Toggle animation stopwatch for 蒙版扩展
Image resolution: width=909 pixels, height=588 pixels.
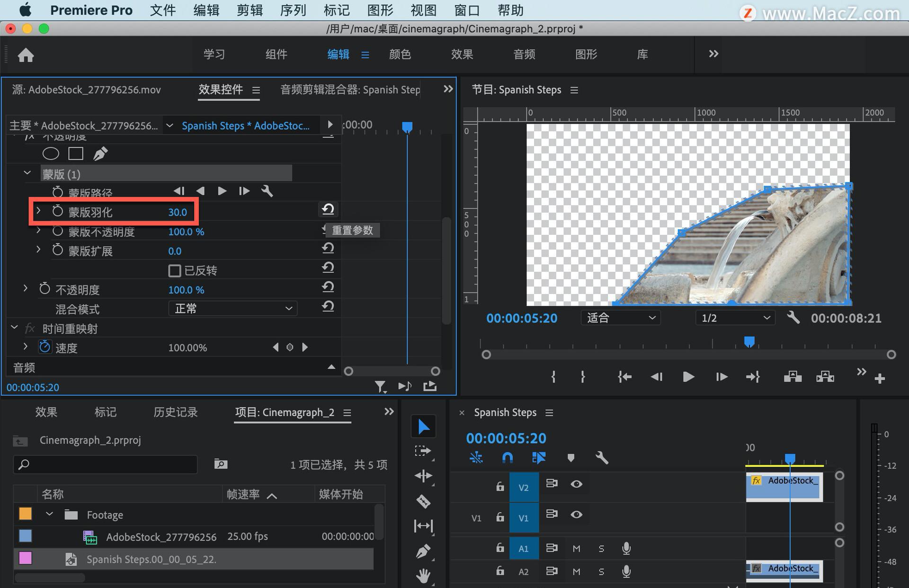tap(57, 250)
